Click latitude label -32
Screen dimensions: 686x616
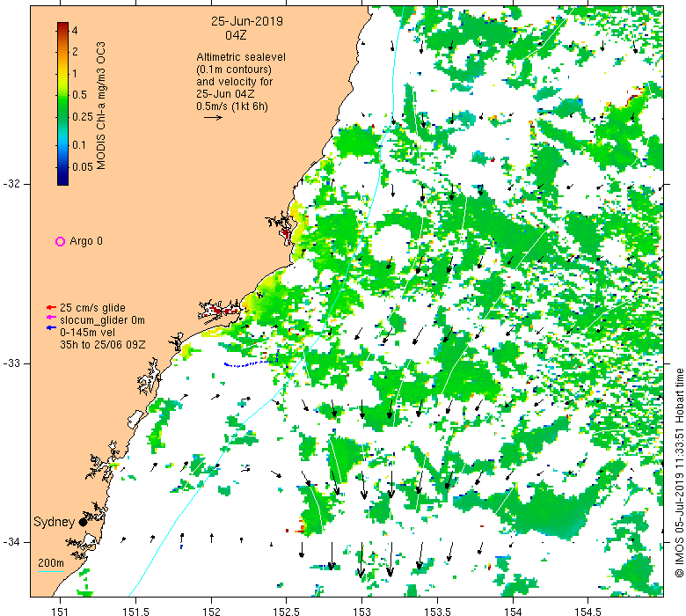tap(11, 184)
